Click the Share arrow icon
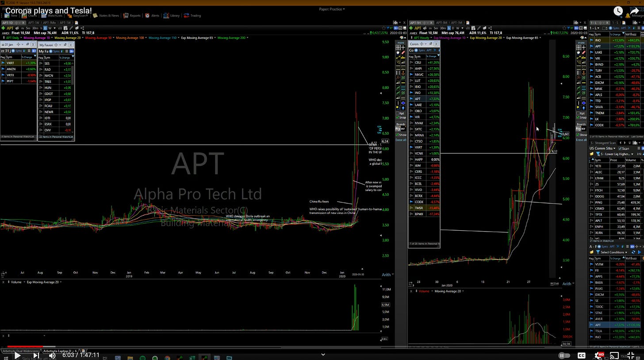 [635, 11]
